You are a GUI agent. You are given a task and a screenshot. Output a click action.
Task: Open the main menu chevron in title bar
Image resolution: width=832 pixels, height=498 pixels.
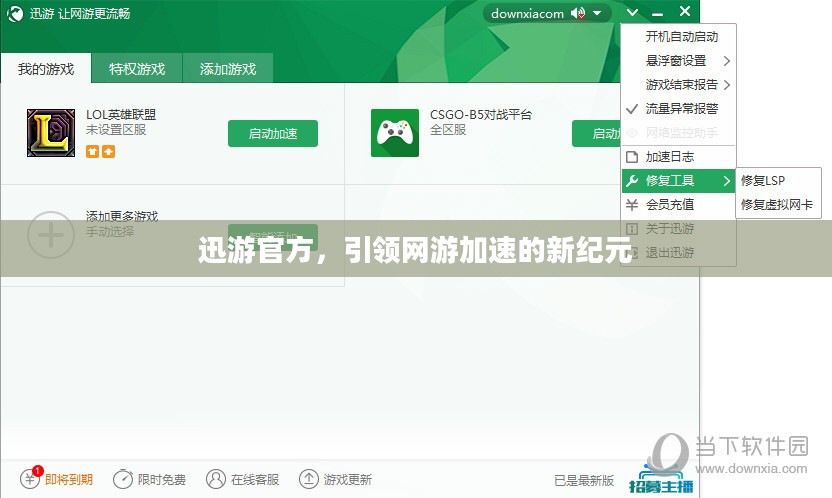click(x=631, y=12)
